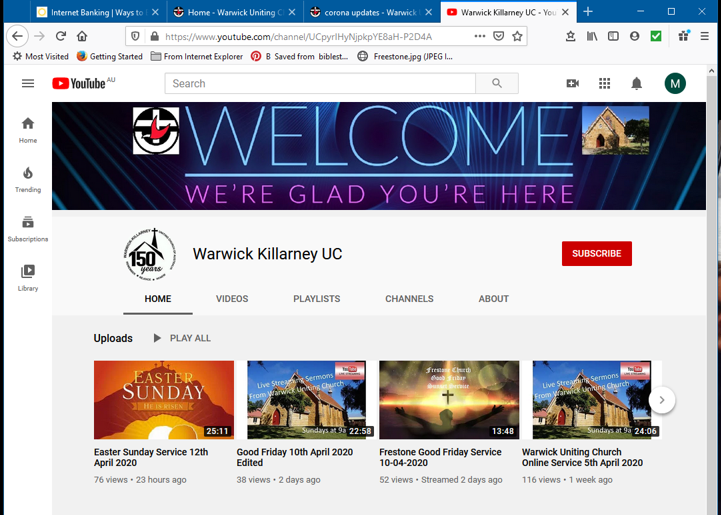Click the YouTube search input field

point(320,83)
